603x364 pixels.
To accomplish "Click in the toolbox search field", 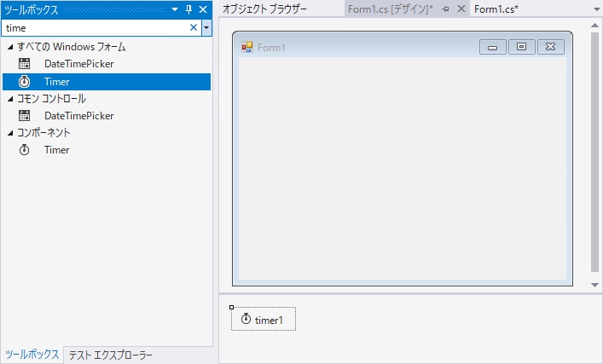I will point(96,27).
